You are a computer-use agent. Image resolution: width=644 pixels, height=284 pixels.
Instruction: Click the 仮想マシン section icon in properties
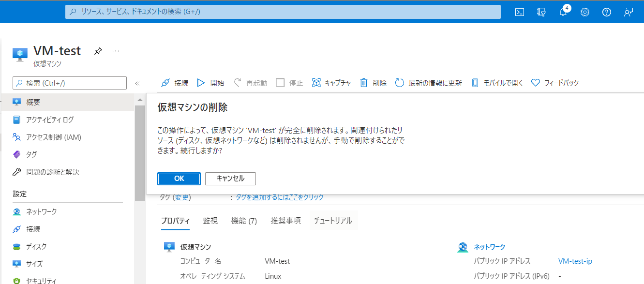(x=169, y=247)
